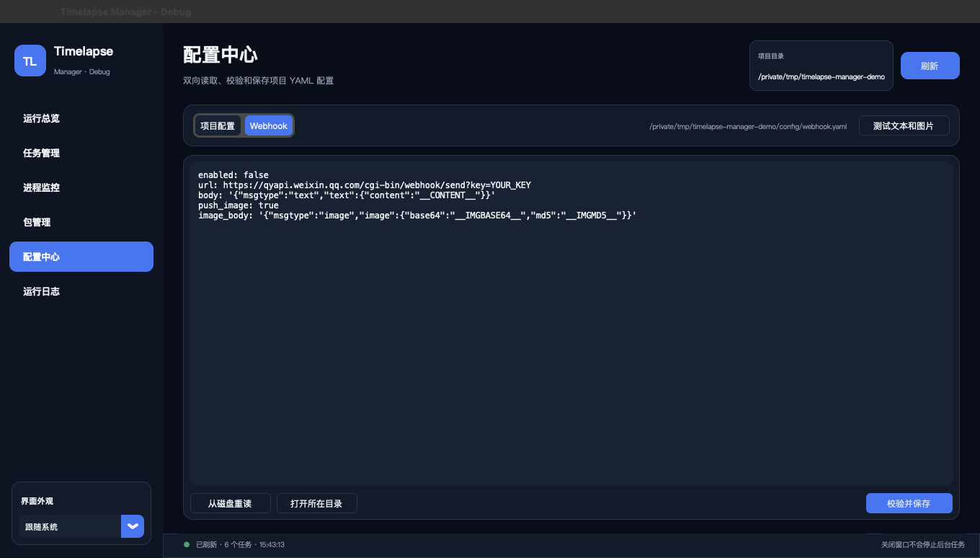Select 配置中心 in the sidebar

pyautogui.click(x=81, y=257)
